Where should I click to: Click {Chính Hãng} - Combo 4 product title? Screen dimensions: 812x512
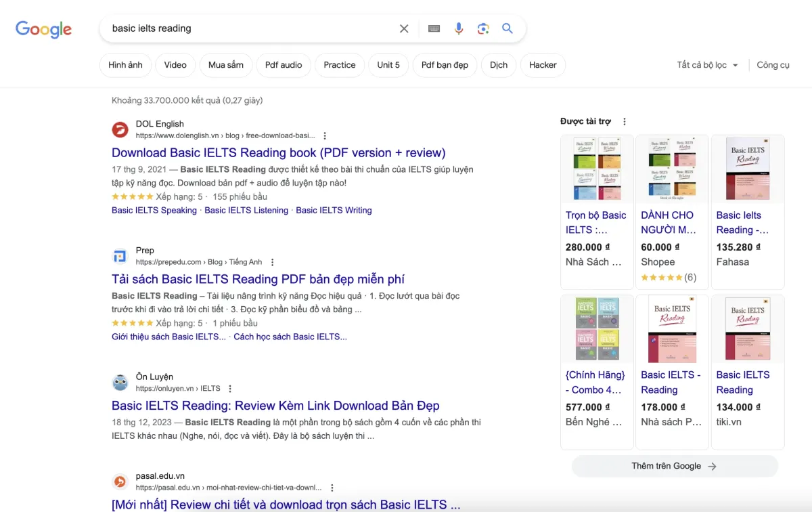click(x=595, y=382)
